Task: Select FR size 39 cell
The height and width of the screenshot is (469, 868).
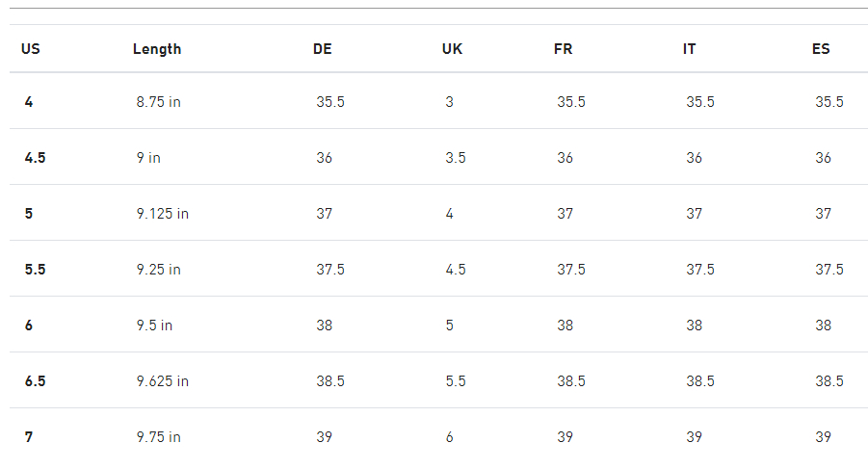Action: [x=566, y=437]
